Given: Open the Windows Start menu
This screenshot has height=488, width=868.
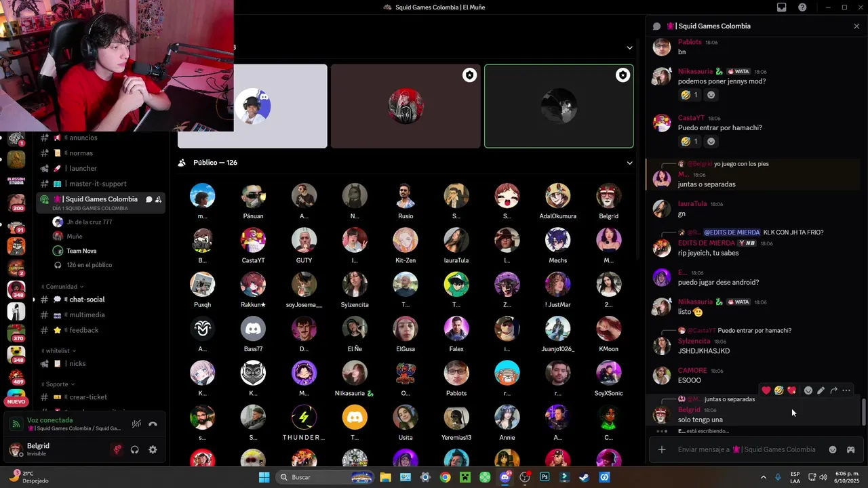Looking at the screenshot, I should coord(264,477).
